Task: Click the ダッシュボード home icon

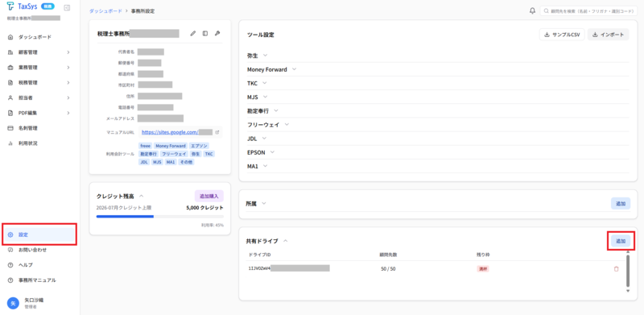Action: click(10, 37)
